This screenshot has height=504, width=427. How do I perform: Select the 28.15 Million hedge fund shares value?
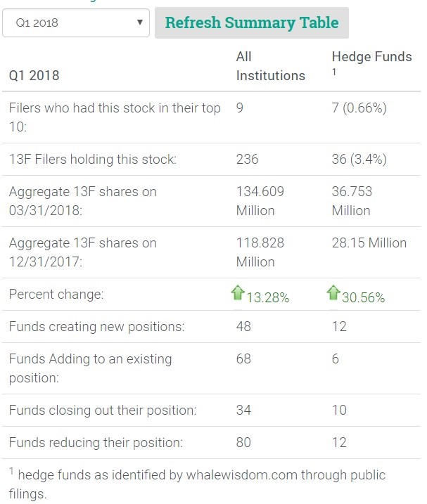tap(369, 243)
